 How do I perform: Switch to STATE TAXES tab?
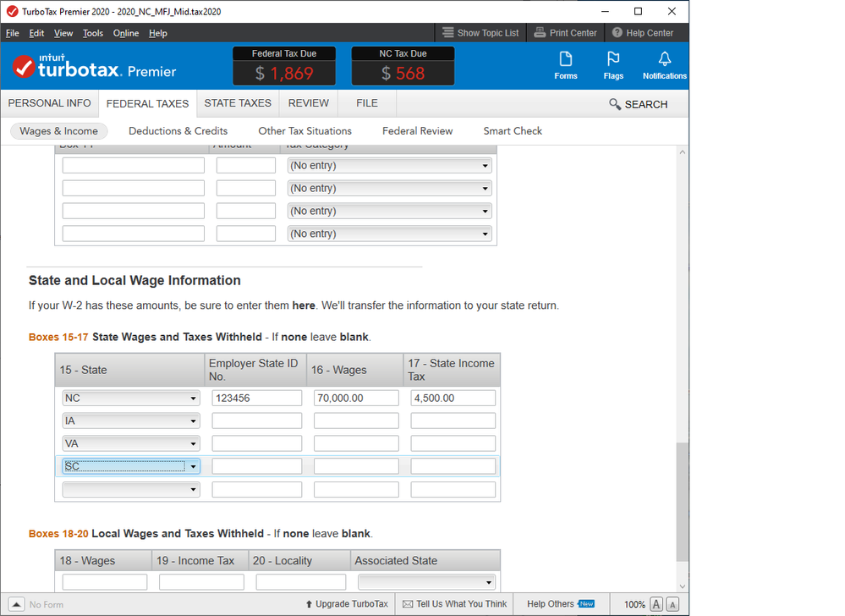[238, 103]
